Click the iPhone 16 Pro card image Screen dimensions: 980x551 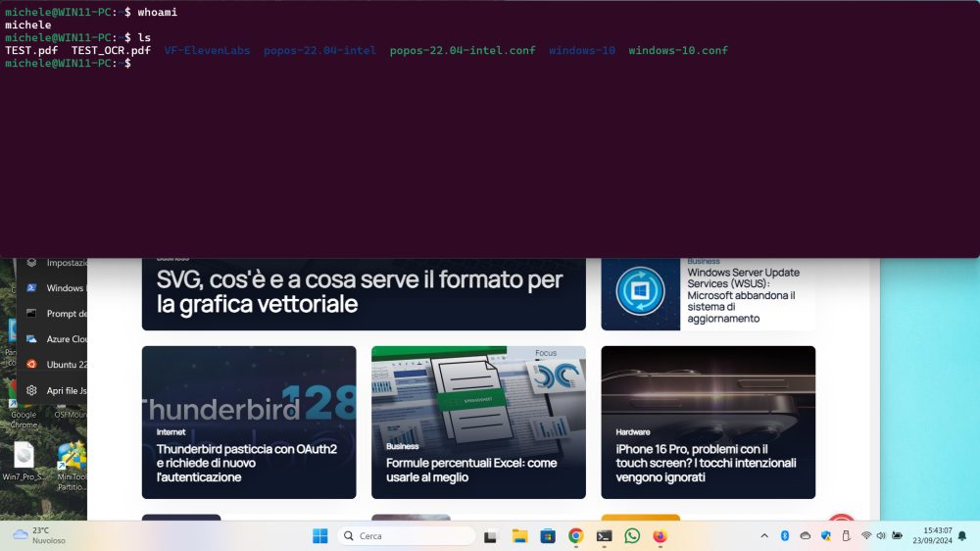(x=709, y=386)
